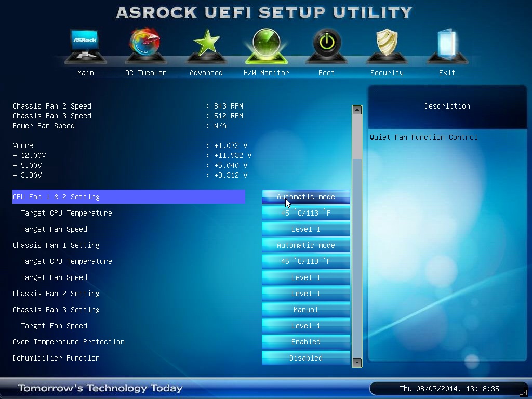Click the OC Tweaker flaming gauge icon

click(146, 46)
